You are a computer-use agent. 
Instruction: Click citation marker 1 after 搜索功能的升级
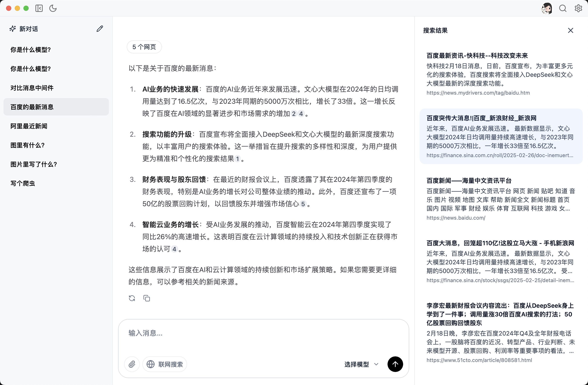pos(237,159)
